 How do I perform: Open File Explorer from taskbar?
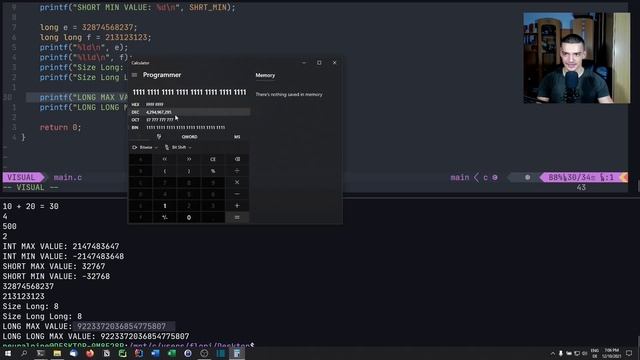click(57, 353)
